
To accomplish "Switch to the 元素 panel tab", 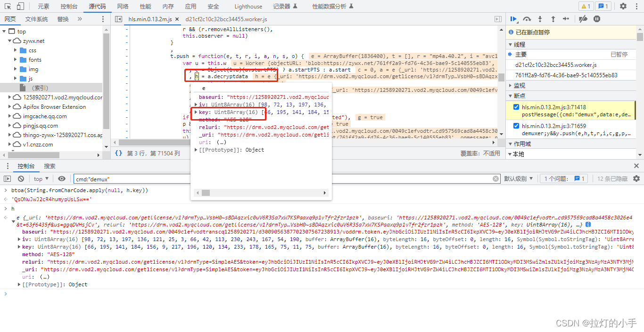I will click(43, 6).
